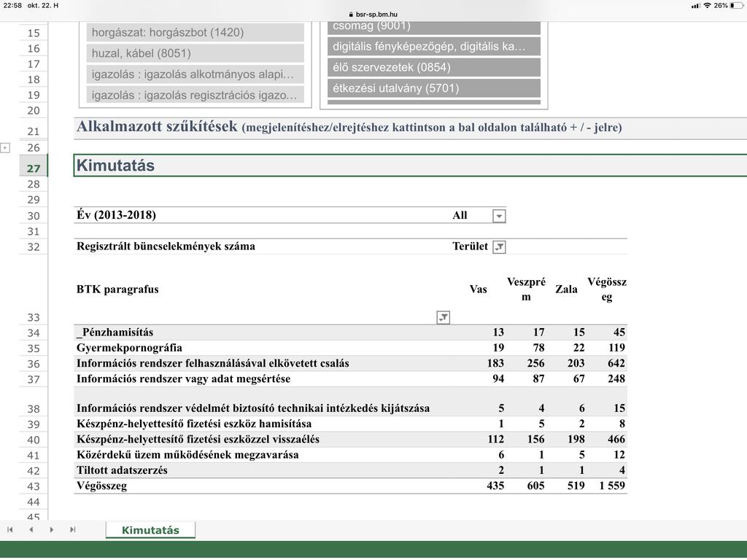Go to the next sheet tab arrow
Image resolution: width=747 pixels, height=560 pixels.
tap(52, 529)
